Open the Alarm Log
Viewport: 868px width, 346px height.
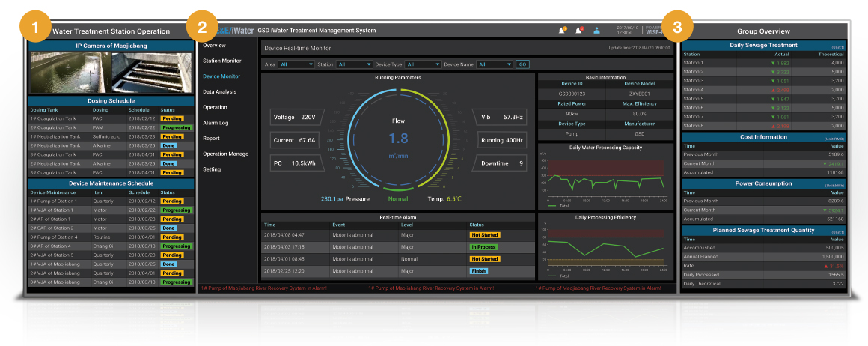[216, 123]
